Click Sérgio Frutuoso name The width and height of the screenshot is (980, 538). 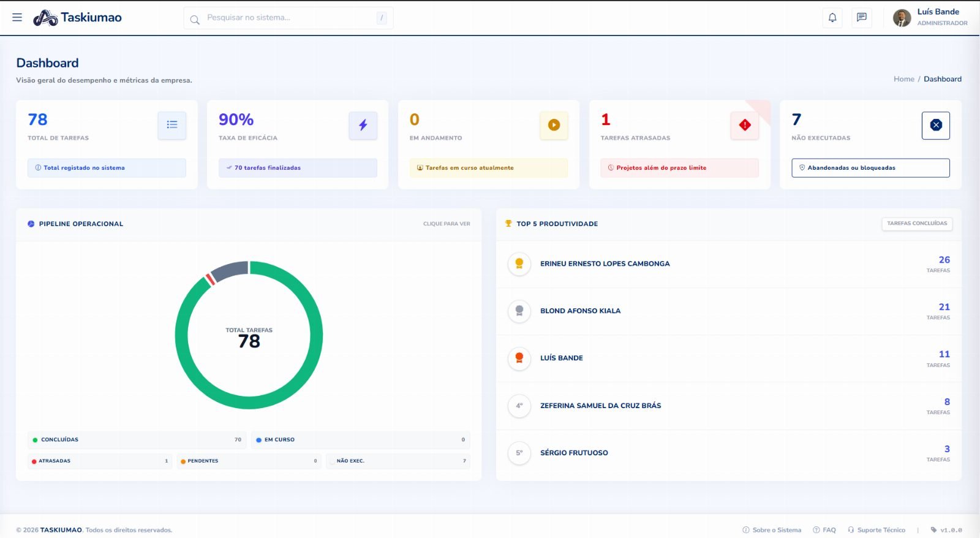(x=575, y=453)
